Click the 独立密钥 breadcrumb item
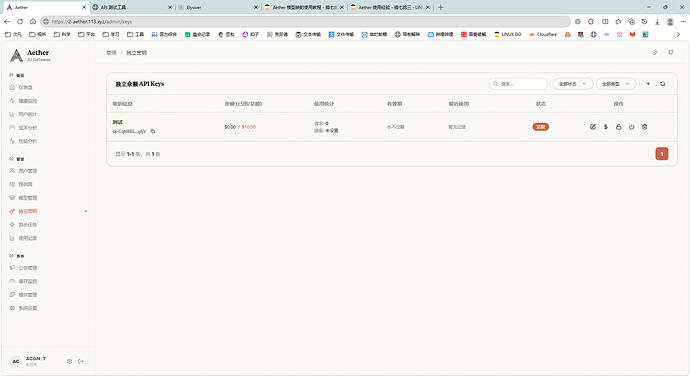The width and height of the screenshot is (690, 376). coord(137,53)
